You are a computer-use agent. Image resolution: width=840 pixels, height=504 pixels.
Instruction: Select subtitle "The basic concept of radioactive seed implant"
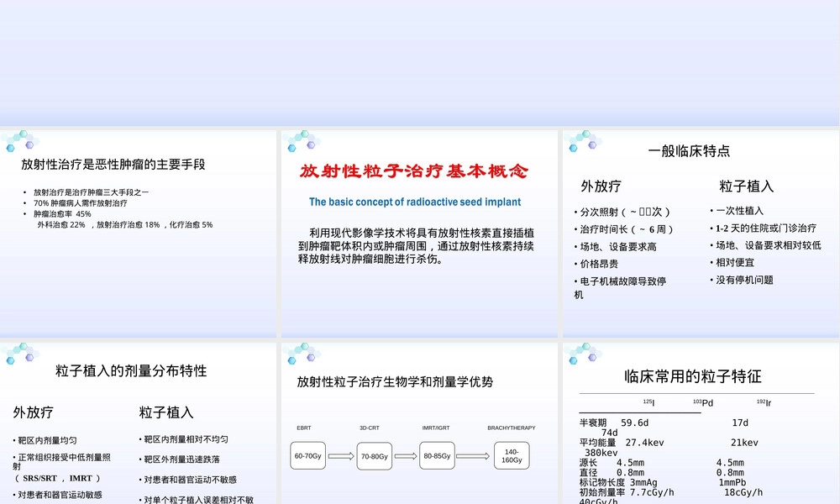[415, 202]
